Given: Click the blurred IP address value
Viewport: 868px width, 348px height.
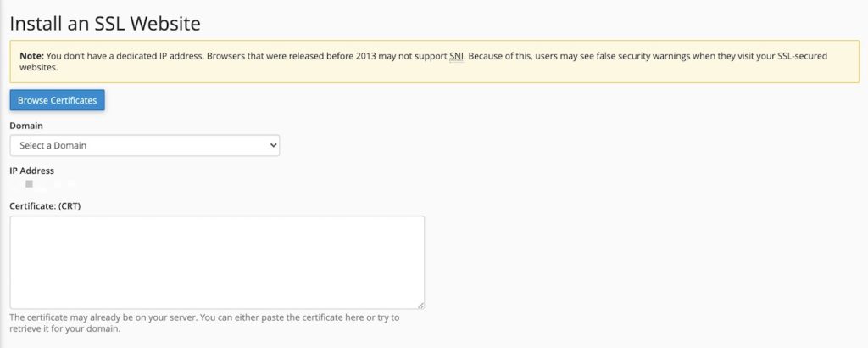Looking at the screenshot, I should coord(43,184).
